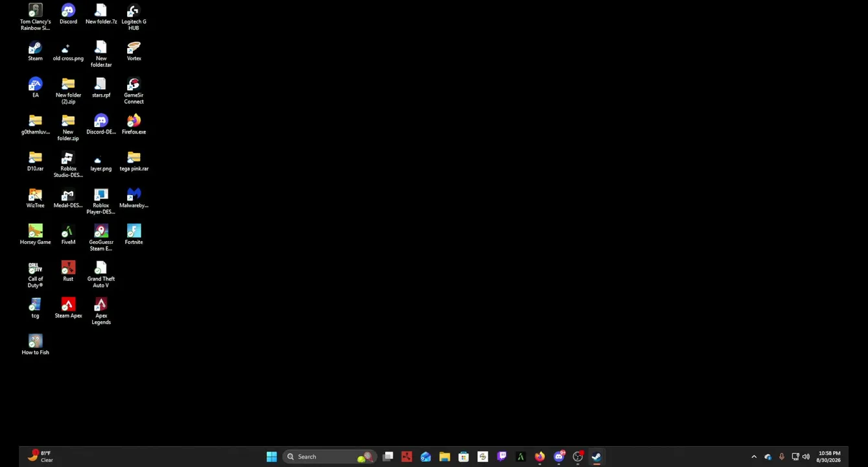Select the Roblox Studio shortcut

(x=68, y=165)
